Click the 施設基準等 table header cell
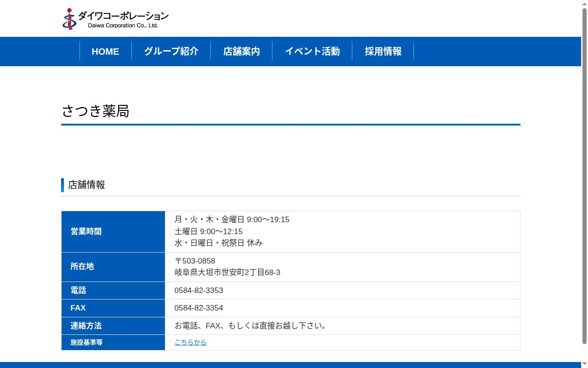This screenshot has width=588, height=368. (113, 342)
